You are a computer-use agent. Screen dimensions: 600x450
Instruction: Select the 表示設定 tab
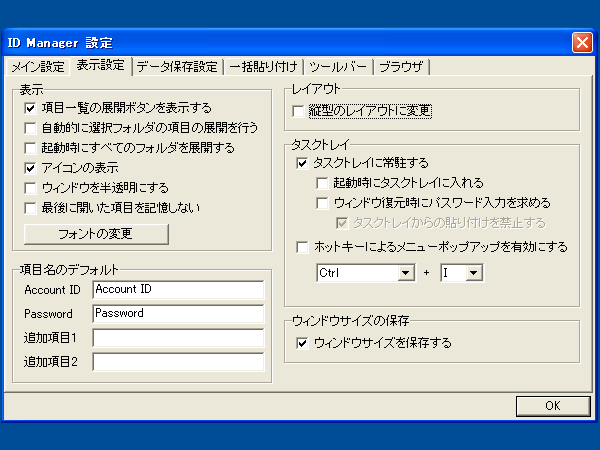pyautogui.click(x=101, y=65)
